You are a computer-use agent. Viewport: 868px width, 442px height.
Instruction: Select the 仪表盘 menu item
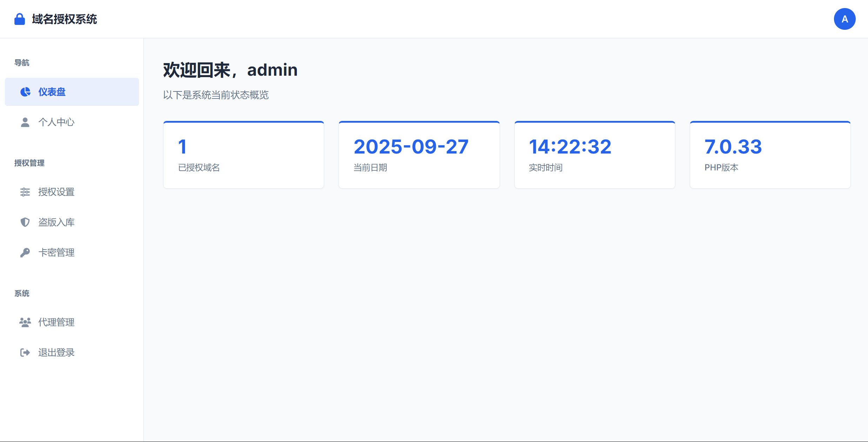click(x=52, y=92)
